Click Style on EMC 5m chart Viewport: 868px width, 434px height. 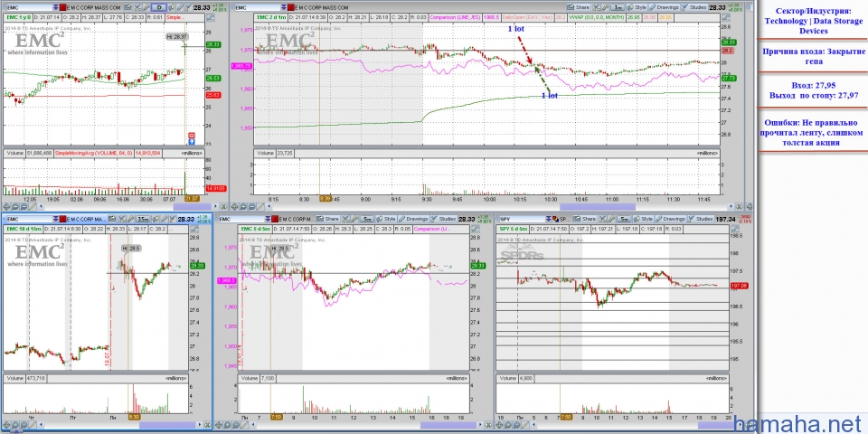click(x=386, y=219)
